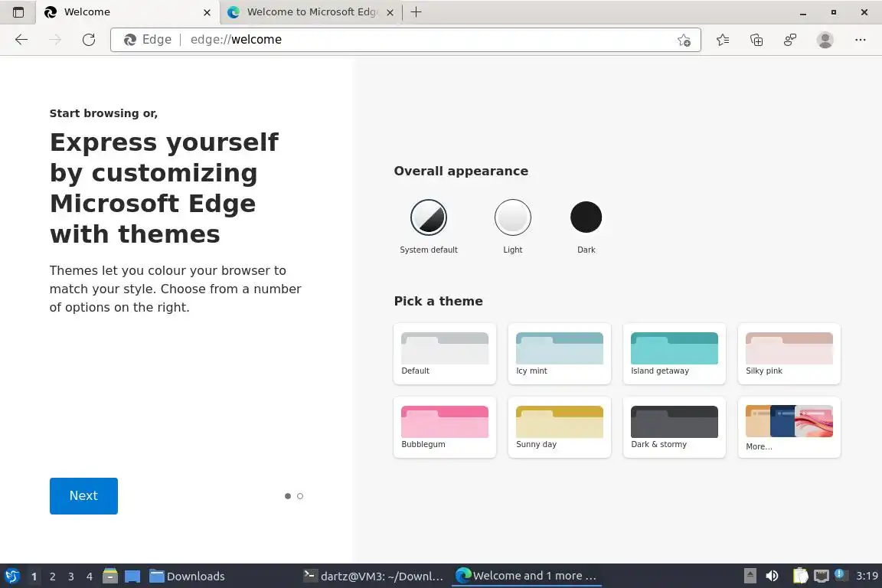Click the tray eject/up arrow icon
This screenshot has height=588, width=882.
(750, 576)
